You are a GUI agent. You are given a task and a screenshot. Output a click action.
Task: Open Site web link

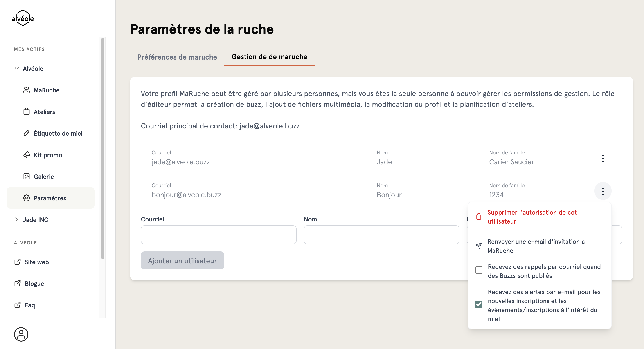[36, 262]
